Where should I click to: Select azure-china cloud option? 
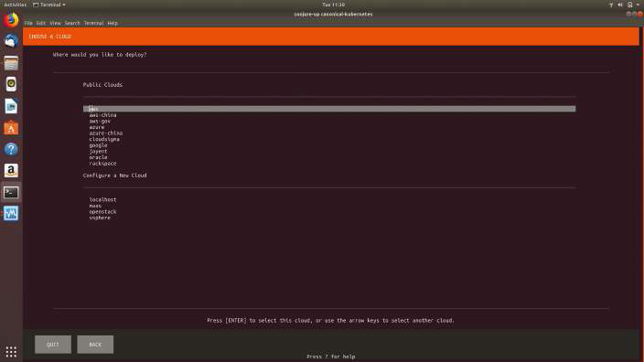(106, 133)
